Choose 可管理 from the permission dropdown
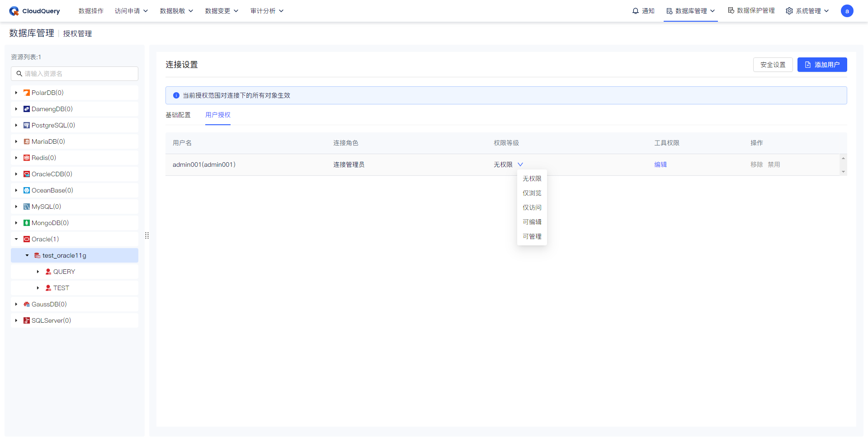The width and height of the screenshot is (868, 442). [x=532, y=236]
